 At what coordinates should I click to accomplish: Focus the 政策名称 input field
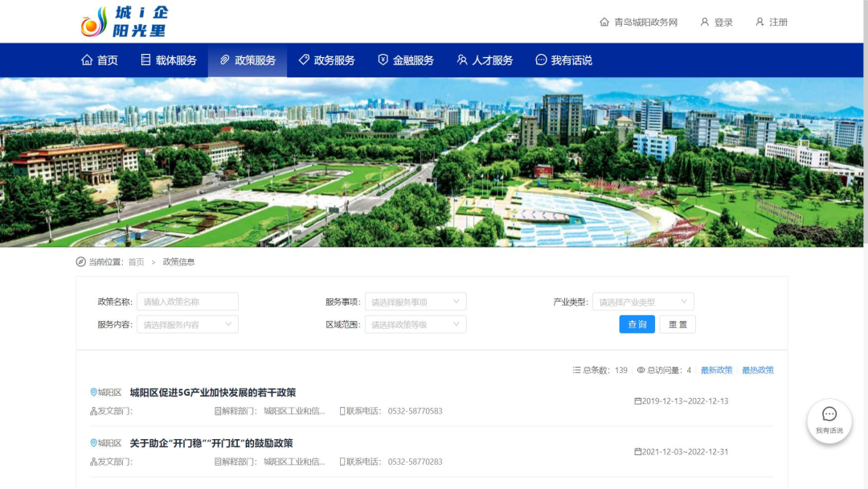point(187,302)
